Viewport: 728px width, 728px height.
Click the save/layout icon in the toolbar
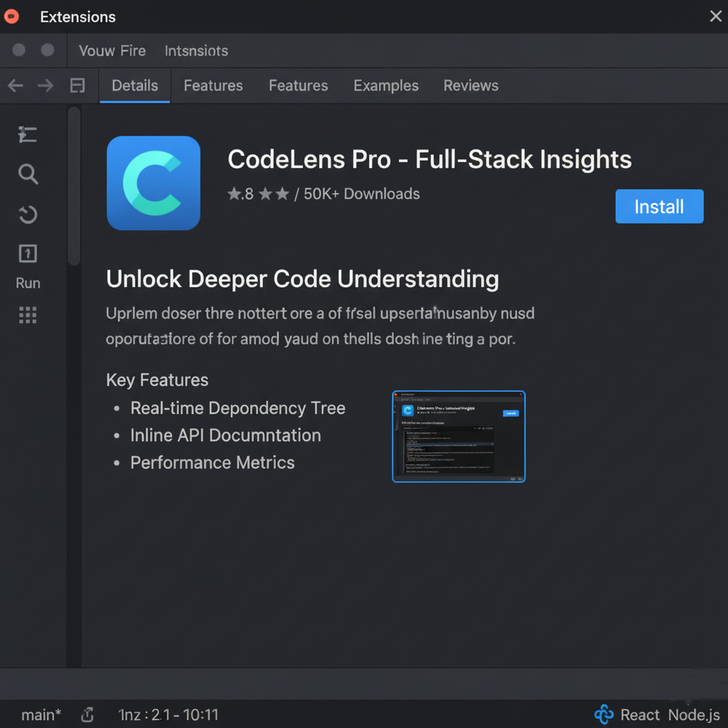point(77,85)
